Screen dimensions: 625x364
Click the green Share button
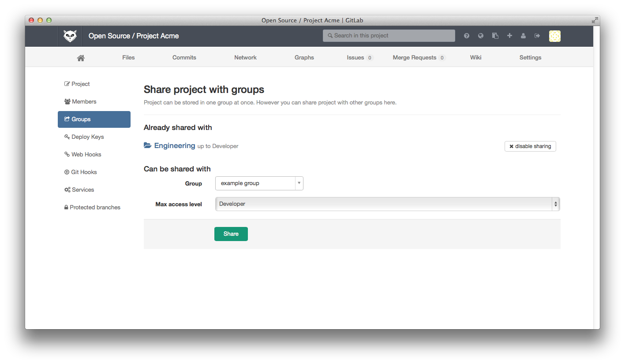pos(231,234)
